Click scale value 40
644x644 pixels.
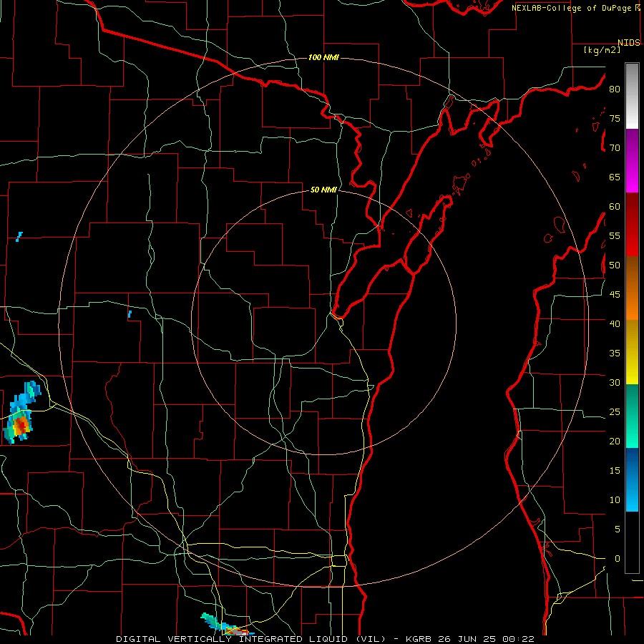point(615,323)
